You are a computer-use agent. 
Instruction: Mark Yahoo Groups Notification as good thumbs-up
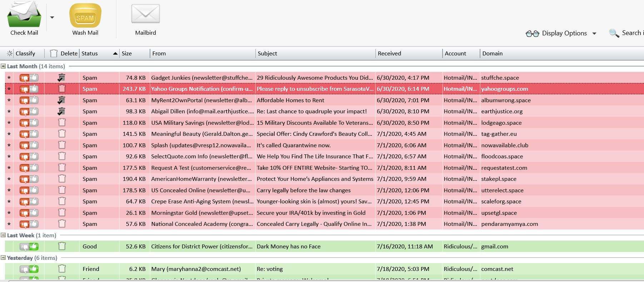point(34,88)
